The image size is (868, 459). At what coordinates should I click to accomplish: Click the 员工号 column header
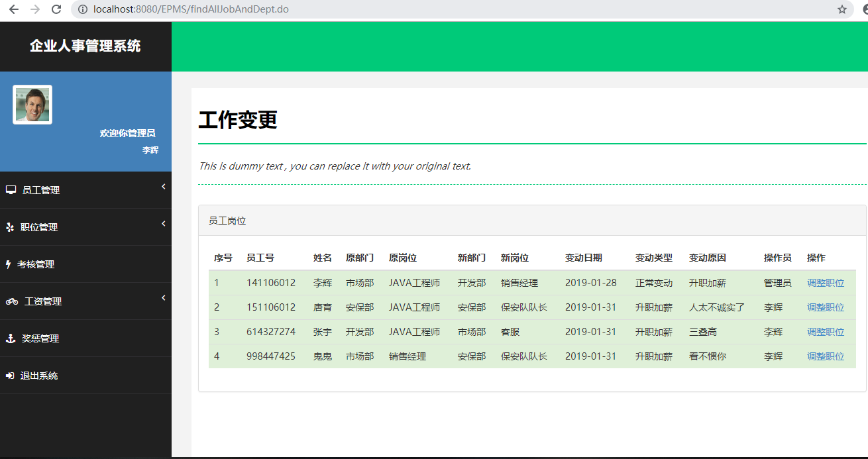tap(260, 258)
